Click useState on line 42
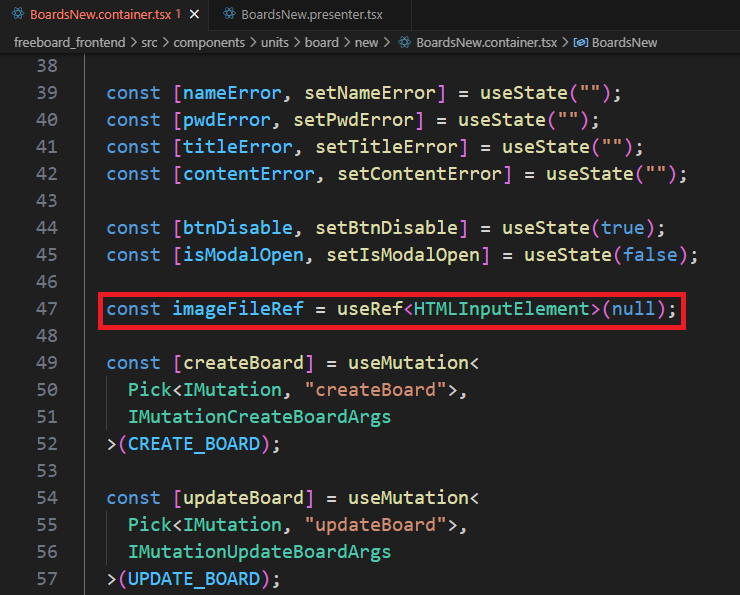The height and width of the screenshot is (595, 740). [590, 174]
